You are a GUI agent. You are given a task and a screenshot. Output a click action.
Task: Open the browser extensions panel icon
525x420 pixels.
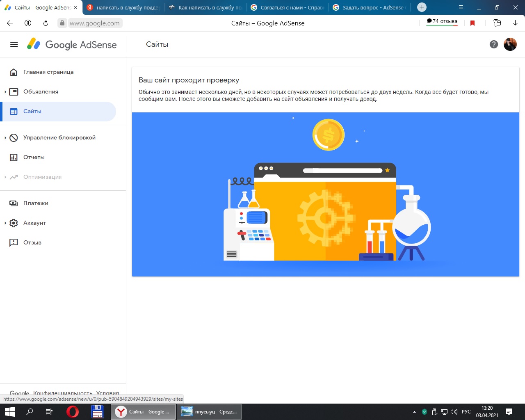(x=497, y=23)
